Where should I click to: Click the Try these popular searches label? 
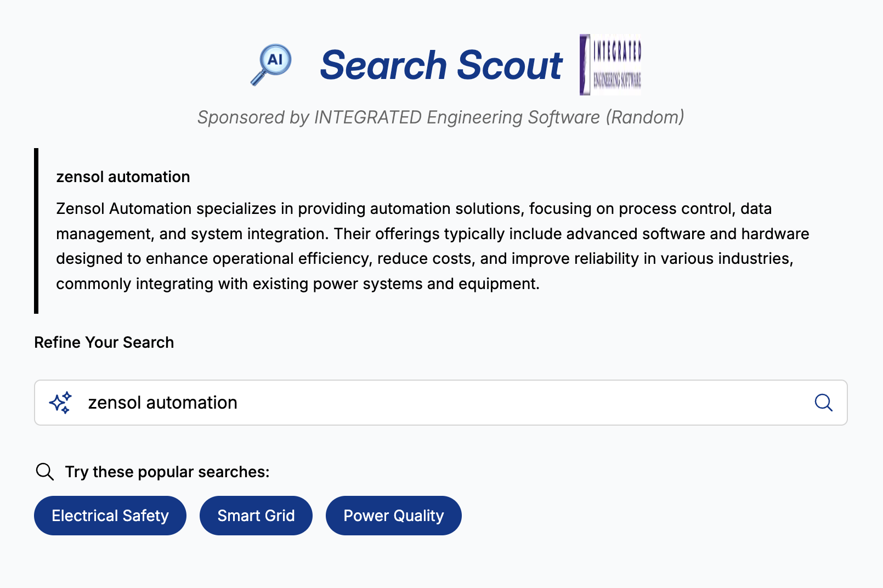pyautogui.click(x=167, y=471)
